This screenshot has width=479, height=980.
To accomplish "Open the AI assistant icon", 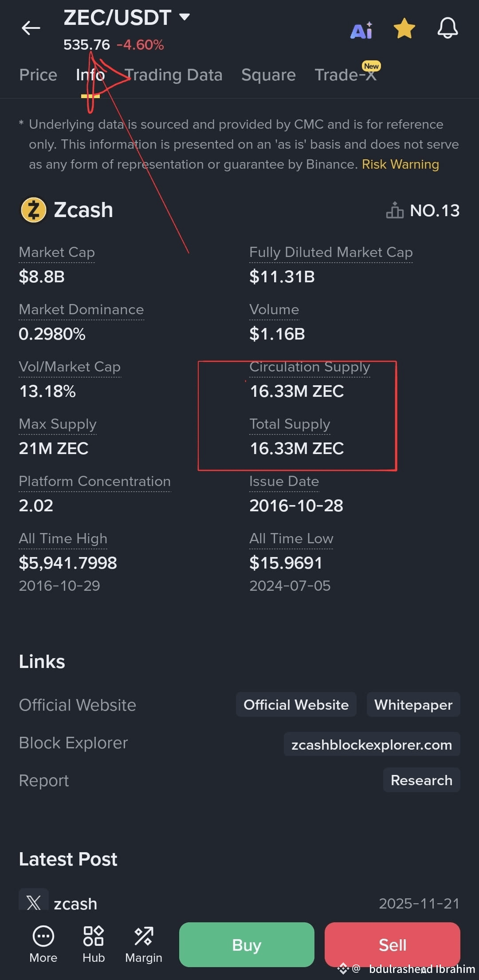I will pos(361,30).
